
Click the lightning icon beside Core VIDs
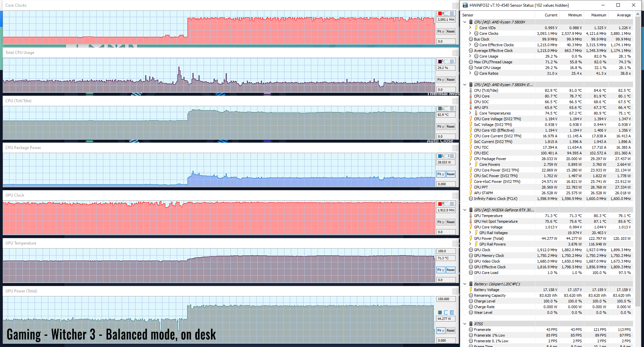(x=476, y=28)
